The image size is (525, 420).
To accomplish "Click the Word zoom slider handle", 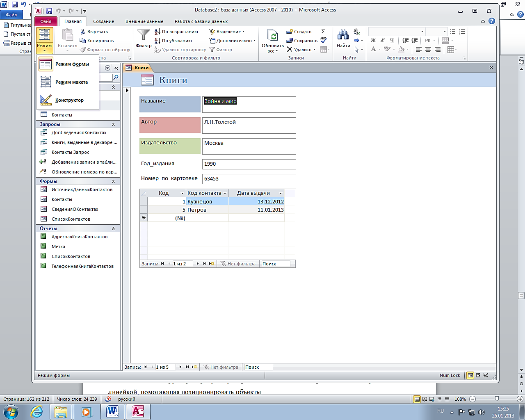I will pyautogui.click(x=497, y=399).
